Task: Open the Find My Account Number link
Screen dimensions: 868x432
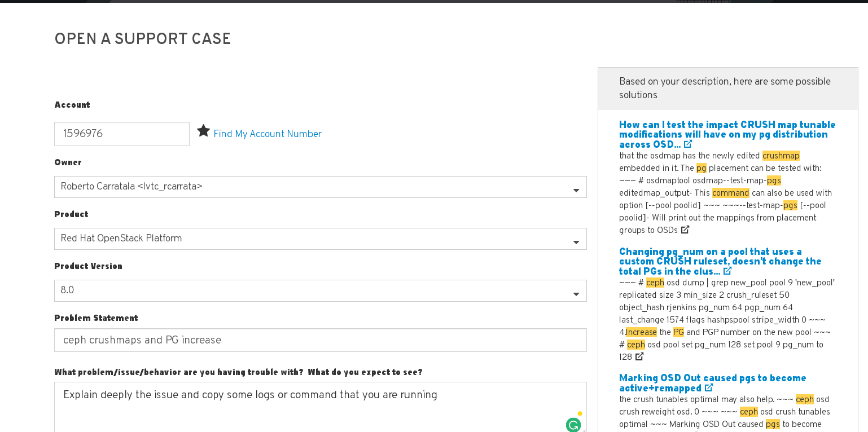Action: (x=267, y=134)
